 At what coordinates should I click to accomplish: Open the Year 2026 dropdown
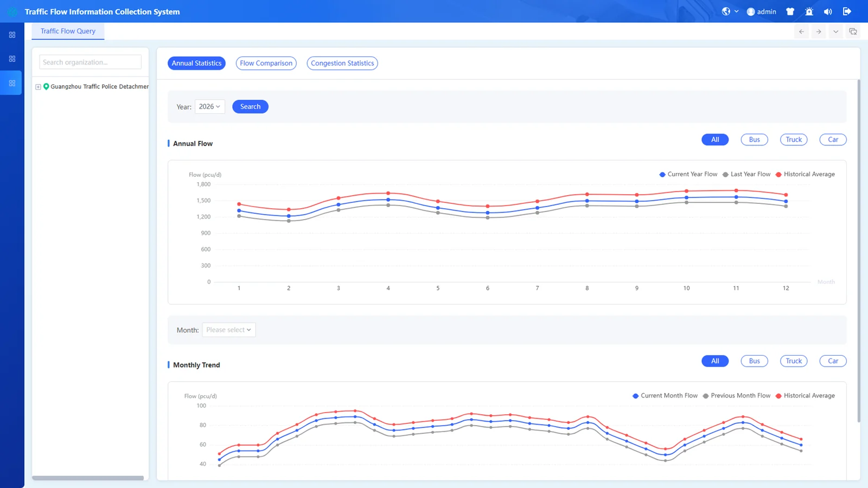[209, 107]
